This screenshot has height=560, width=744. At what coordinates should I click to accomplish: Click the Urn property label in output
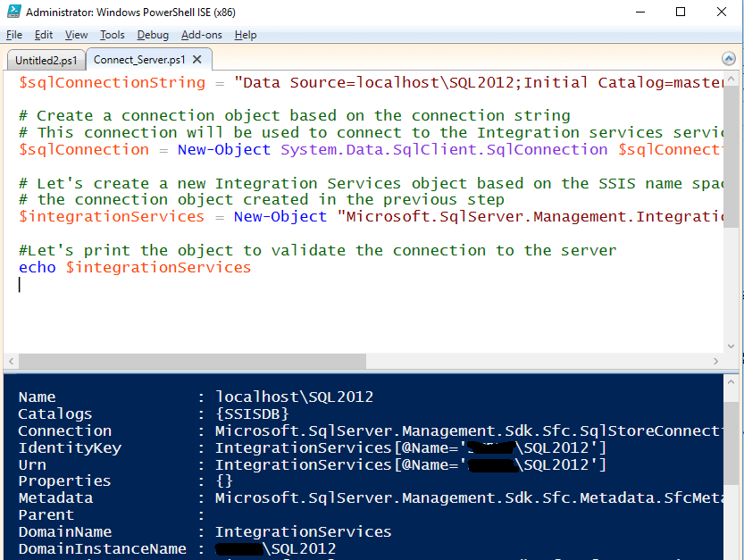pos(32,464)
